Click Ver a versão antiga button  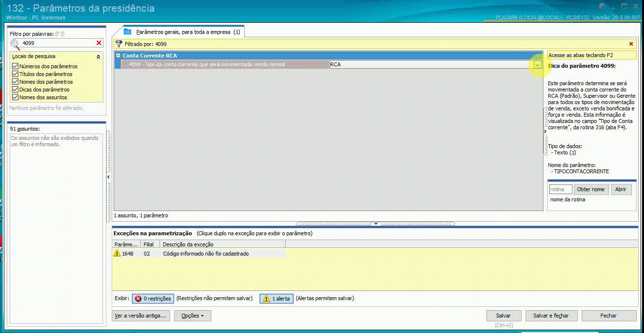pos(141,316)
